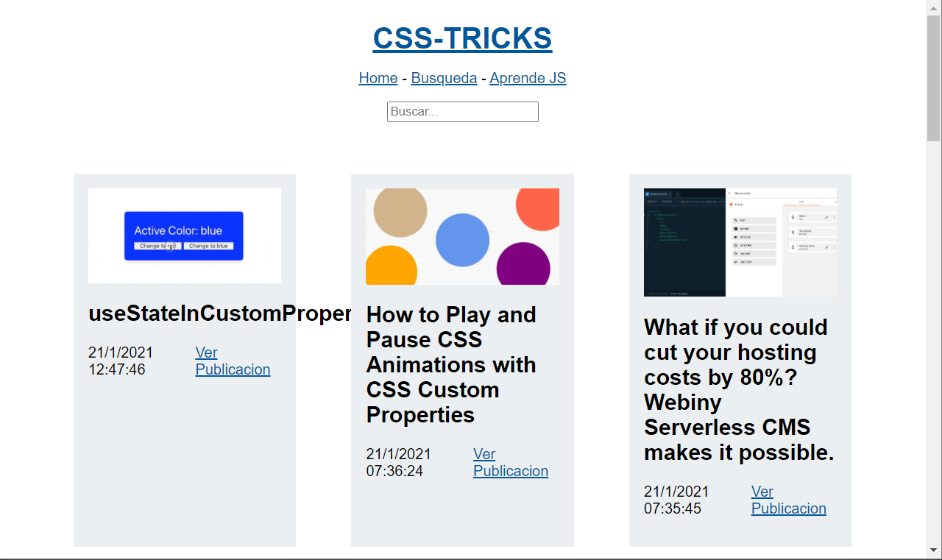Click the scrollbar down arrow
942x560 pixels.
[x=934, y=550]
